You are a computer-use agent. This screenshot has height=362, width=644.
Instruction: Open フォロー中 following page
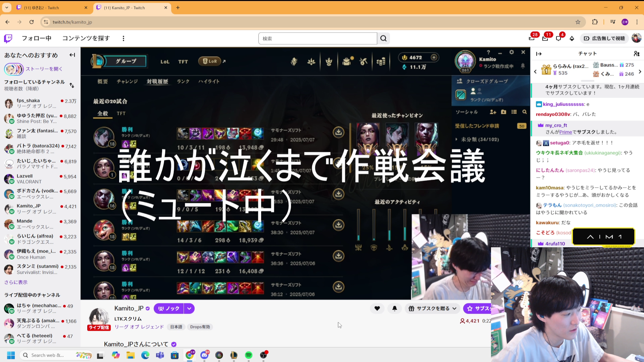pos(37,39)
